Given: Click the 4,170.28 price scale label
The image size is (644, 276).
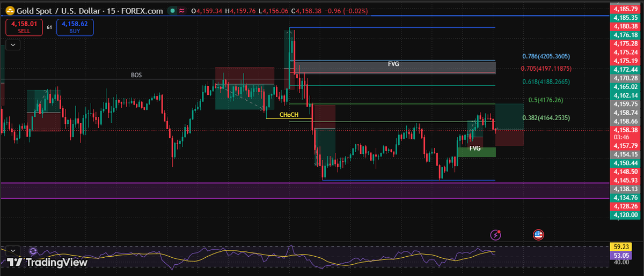Looking at the screenshot, I should [x=624, y=78].
